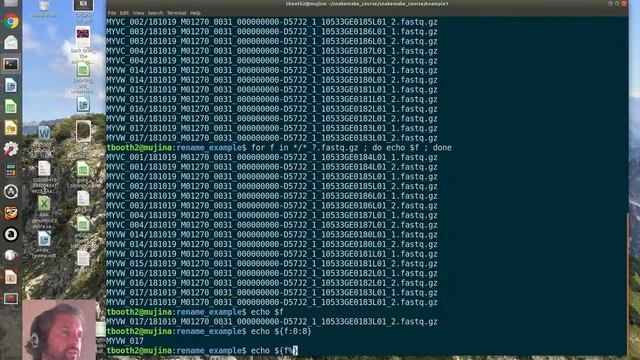640x360 pixels.
Task: Click the 'echo $f' command text
Action: click(267, 312)
